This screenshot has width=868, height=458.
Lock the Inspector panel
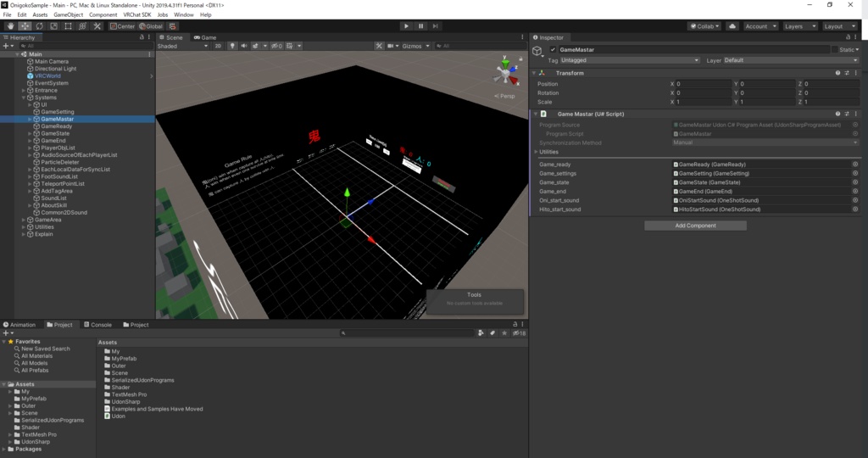848,37
